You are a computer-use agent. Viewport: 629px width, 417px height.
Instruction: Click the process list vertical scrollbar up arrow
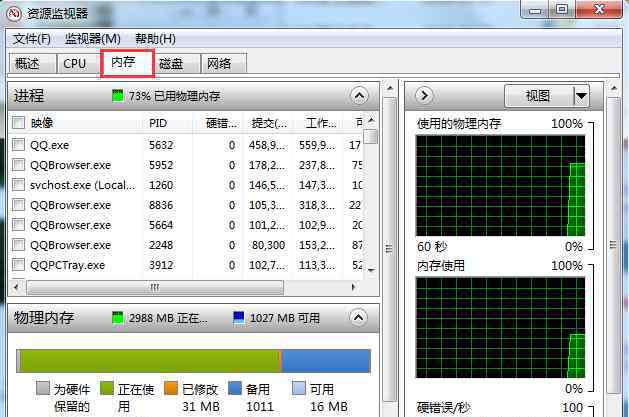(371, 123)
